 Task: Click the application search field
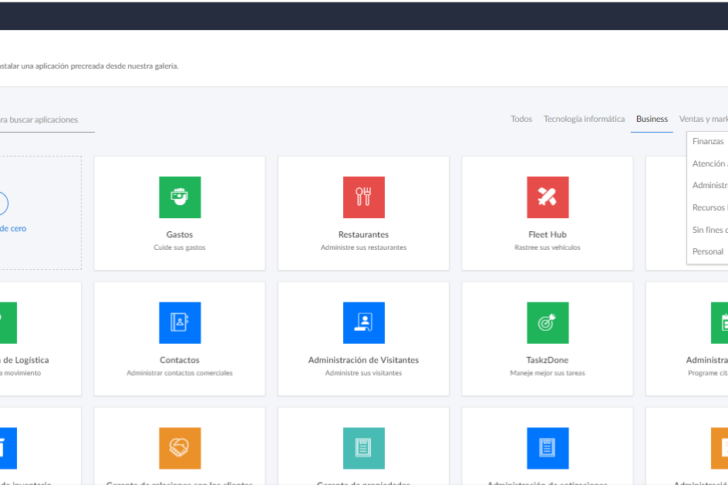45,120
